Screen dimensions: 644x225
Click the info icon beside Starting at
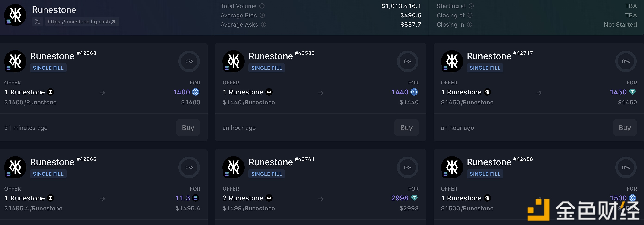pyautogui.click(x=471, y=6)
